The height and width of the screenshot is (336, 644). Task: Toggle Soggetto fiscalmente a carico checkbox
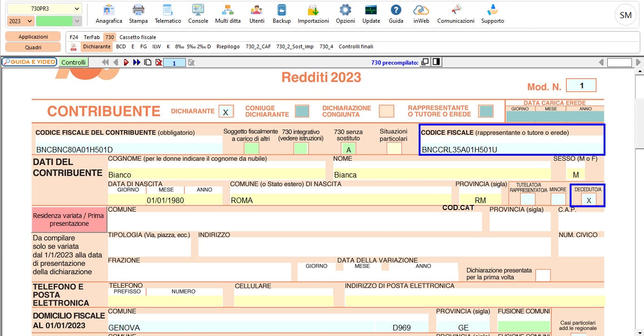(x=251, y=149)
